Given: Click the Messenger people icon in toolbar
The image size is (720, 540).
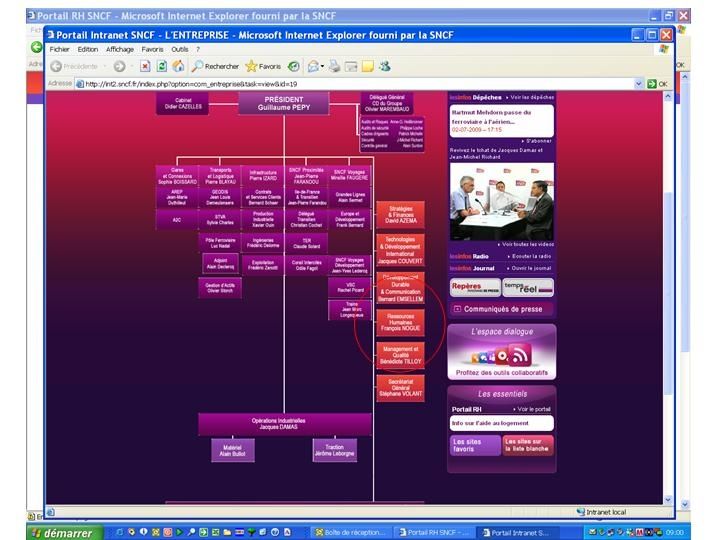Looking at the screenshot, I should 384,67.
